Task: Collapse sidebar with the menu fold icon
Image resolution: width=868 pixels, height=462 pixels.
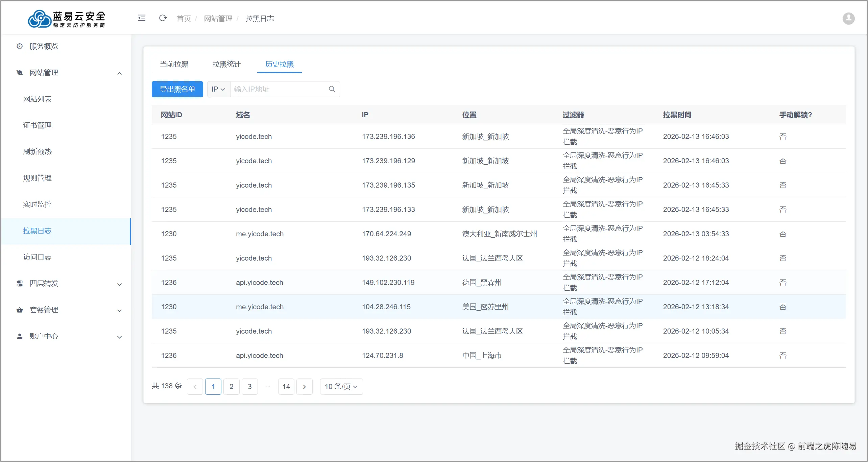Action: coord(142,18)
